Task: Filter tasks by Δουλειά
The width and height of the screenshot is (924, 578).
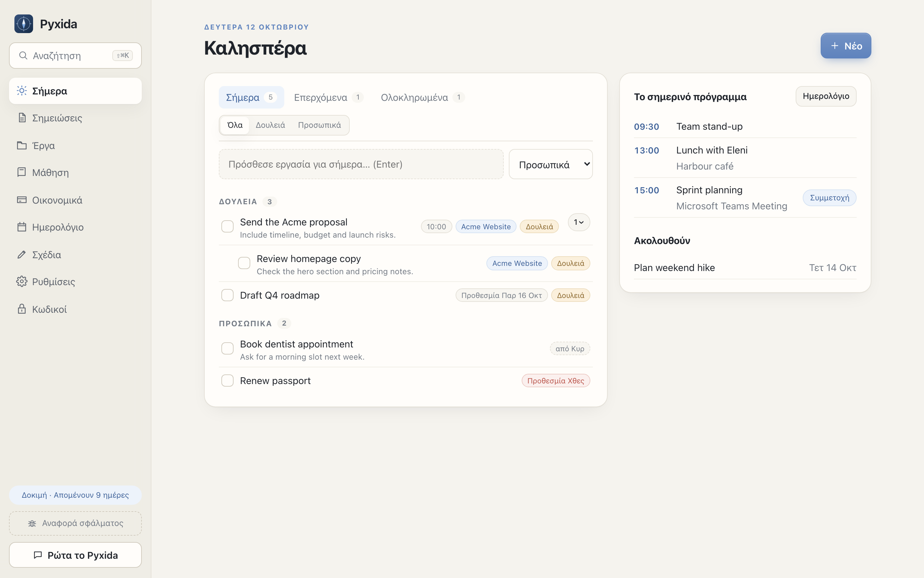Action: coord(270,125)
